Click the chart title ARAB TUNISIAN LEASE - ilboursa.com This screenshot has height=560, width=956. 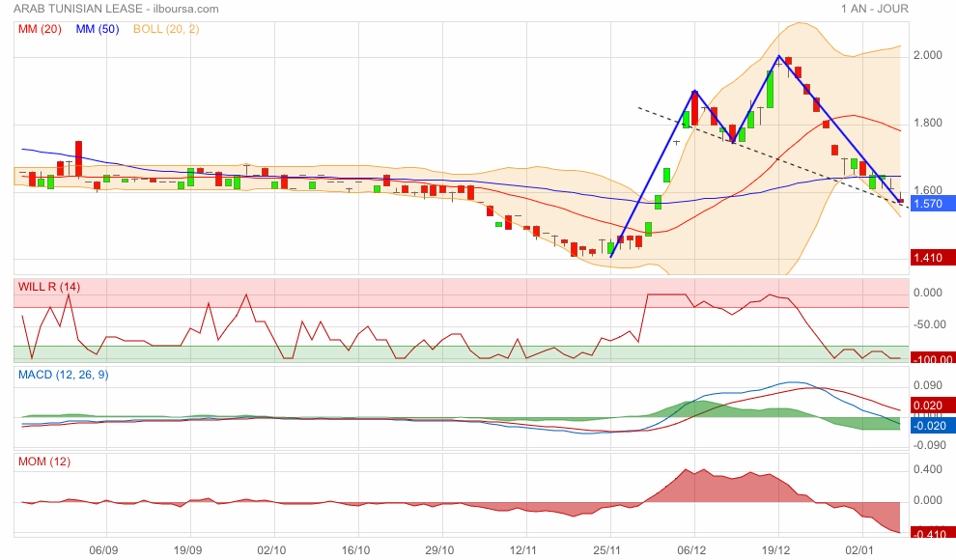(116, 9)
